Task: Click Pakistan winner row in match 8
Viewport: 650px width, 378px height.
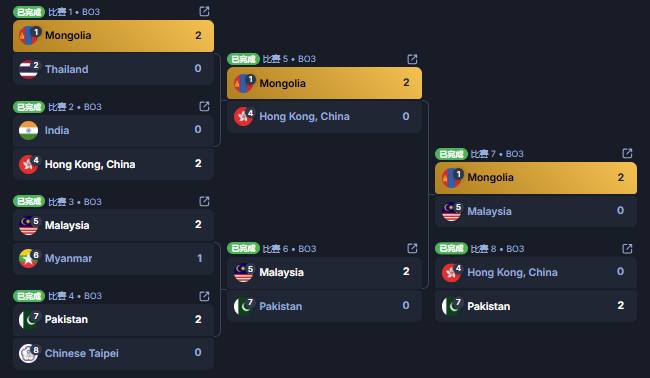Action: pyautogui.click(x=536, y=306)
